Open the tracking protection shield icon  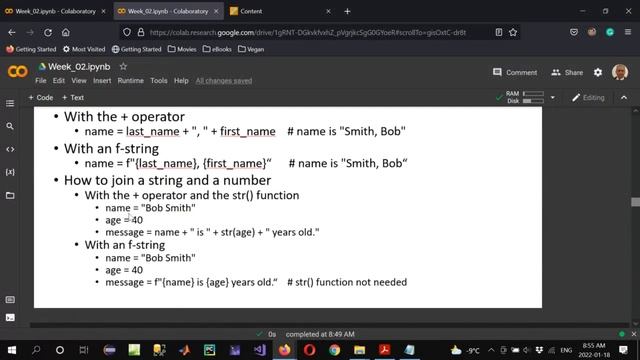[x=127, y=32]
